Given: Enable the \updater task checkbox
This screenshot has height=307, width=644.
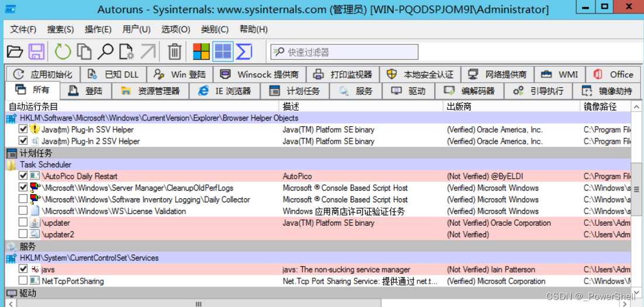Looking at the screenshot, I should coord(23,223).
